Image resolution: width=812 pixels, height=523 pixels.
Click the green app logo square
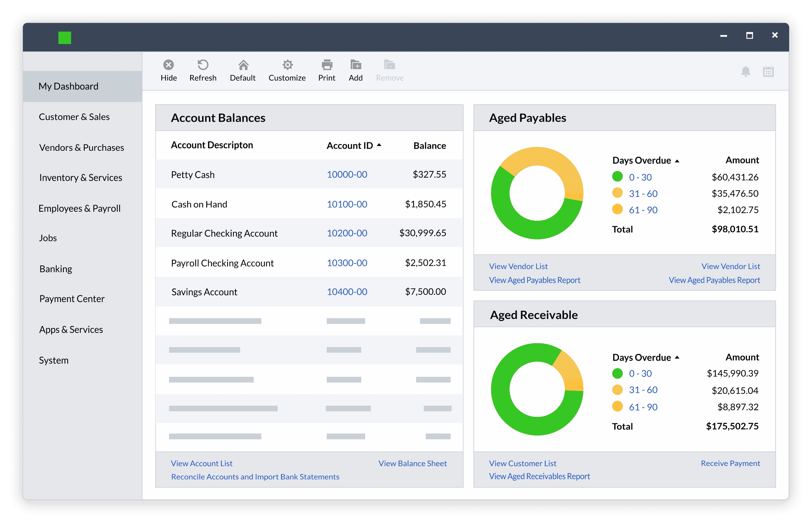click(x=65, y=38)
